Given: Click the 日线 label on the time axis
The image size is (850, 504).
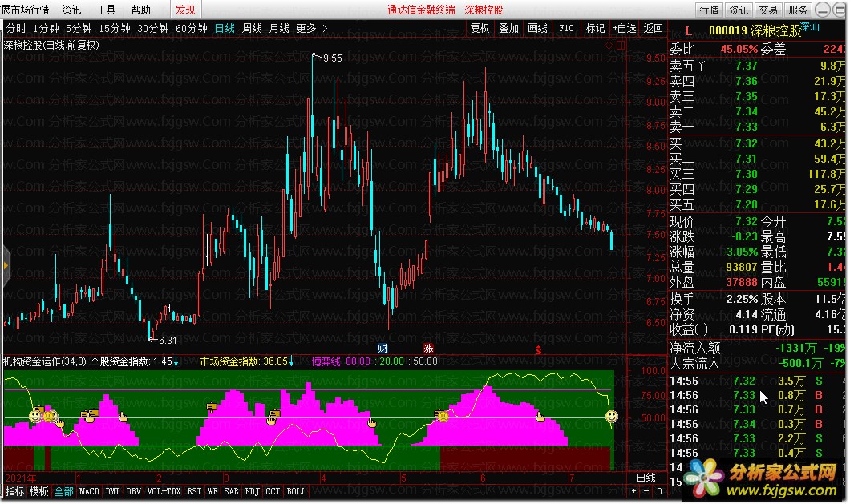Looking at the screenshot, I should (646, 478).
